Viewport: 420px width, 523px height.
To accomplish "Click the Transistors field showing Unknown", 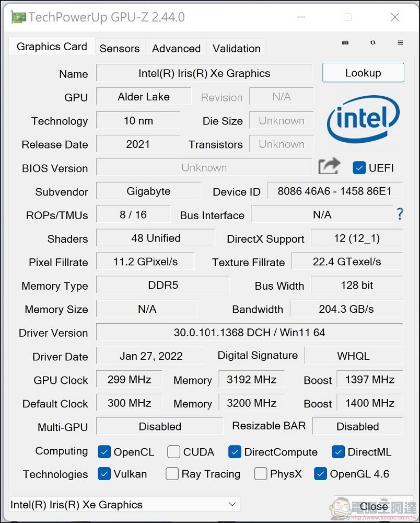I will coord(282,144).
